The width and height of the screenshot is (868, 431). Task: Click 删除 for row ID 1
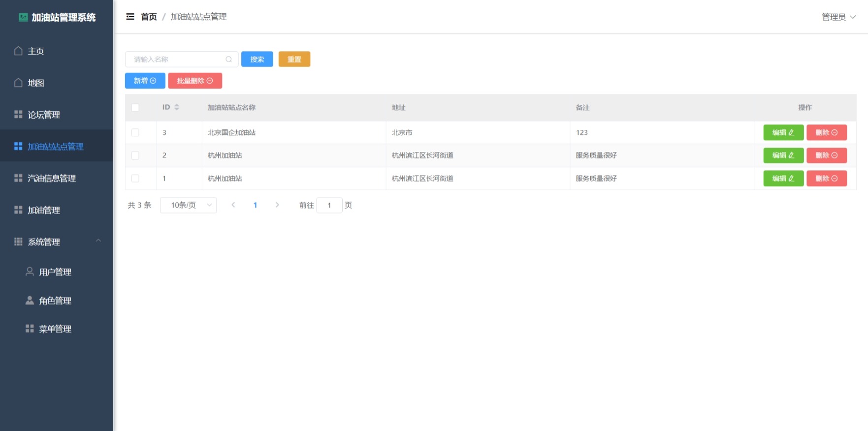click(x=827, y=179)
